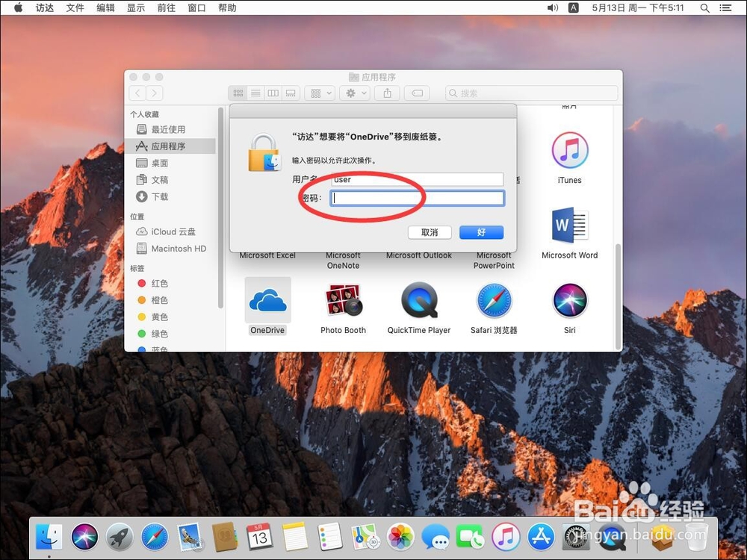Switch Finder to icon view
This screenshot has height=560, width=747.
pyautogui.click(x=238, y=93)
